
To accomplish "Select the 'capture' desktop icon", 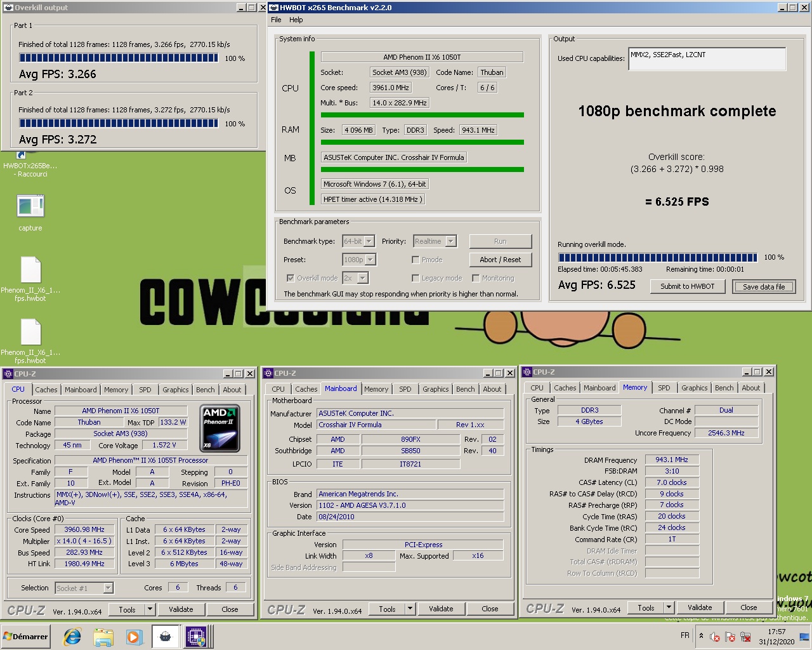I will pyautogui.click(x=30, y=213).
